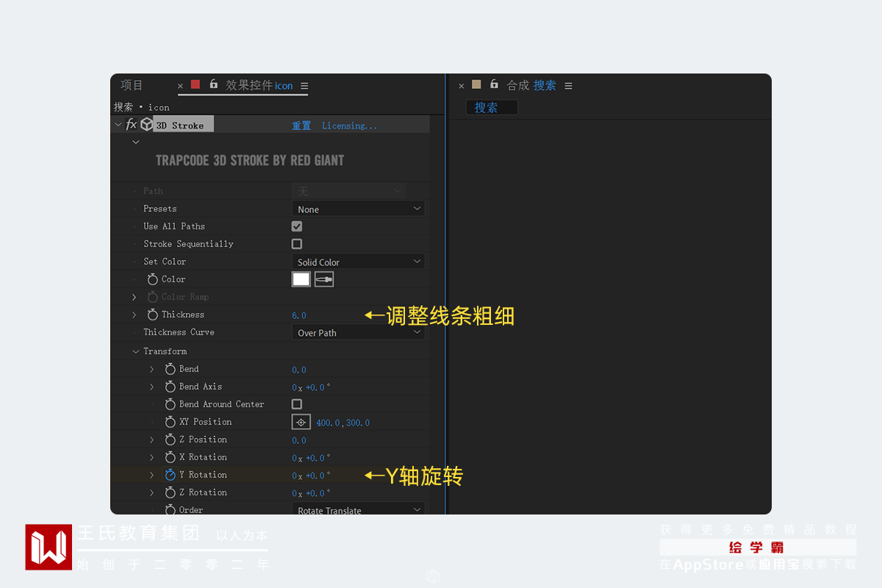Screen dimensions: 882x588
Task: Toggle the Z Position stopwatch
Action: (171, 440)
